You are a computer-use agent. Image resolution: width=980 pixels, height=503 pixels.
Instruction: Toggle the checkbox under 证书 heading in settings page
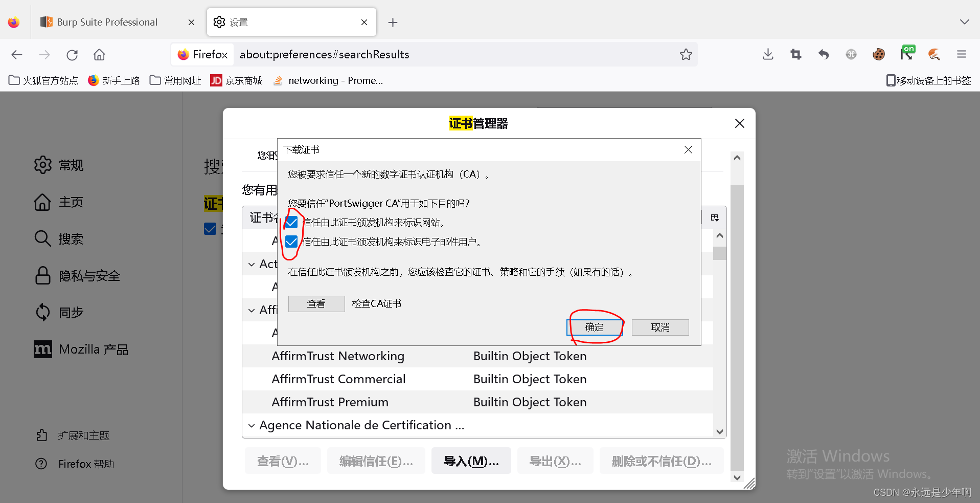pyautogui.click(x=210, y=229)
